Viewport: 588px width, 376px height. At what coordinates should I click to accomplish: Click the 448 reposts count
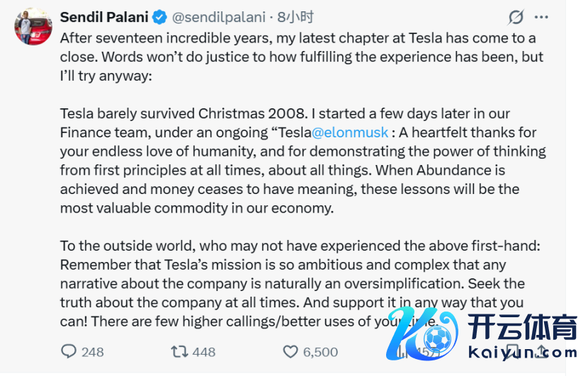tap(204, 352)
